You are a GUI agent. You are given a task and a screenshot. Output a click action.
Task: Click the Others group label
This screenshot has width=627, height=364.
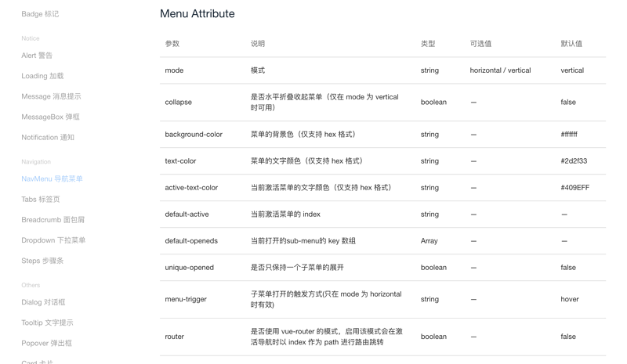(31, 285)
